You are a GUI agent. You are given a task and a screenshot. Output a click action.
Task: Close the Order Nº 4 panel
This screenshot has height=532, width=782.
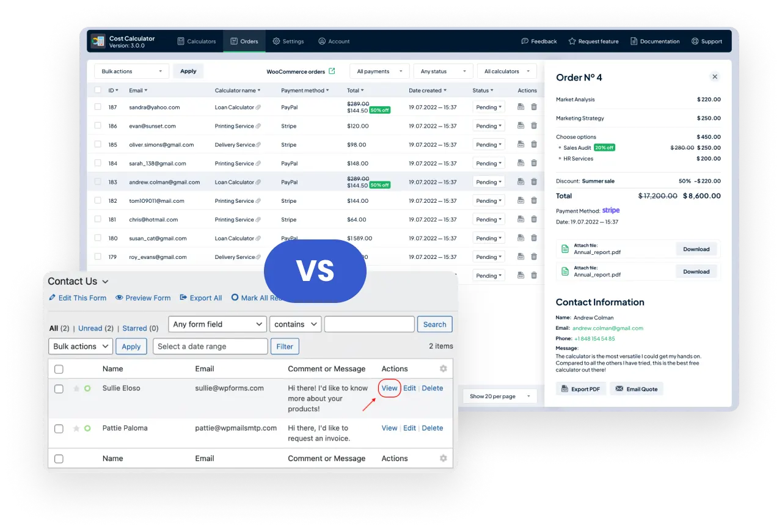715,77
